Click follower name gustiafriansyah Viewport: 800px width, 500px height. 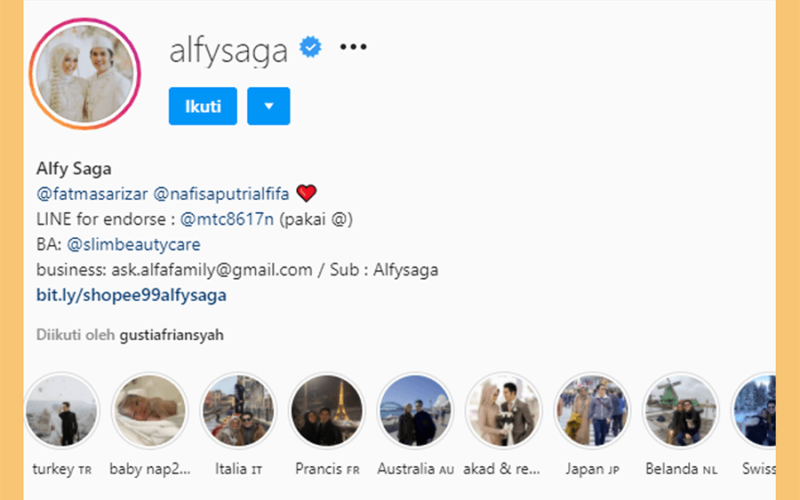(x=171, y=335)
